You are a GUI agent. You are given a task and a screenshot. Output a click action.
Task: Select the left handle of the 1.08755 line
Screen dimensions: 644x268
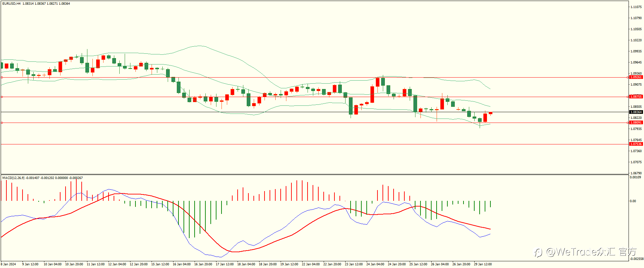[x=2, y=97]
